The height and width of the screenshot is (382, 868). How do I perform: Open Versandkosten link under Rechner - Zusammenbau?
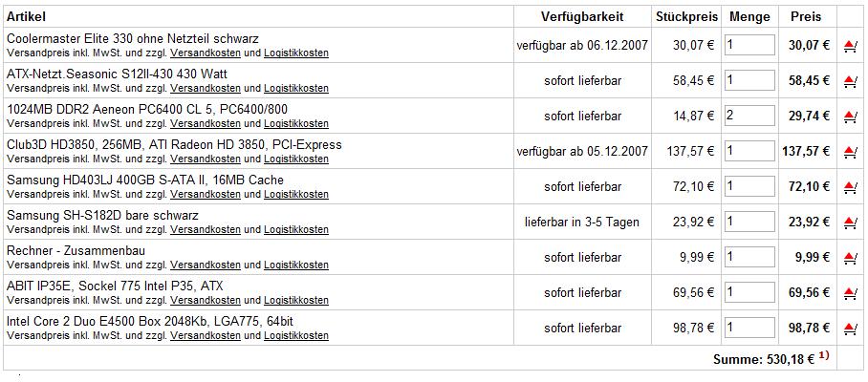click(206, 265)
